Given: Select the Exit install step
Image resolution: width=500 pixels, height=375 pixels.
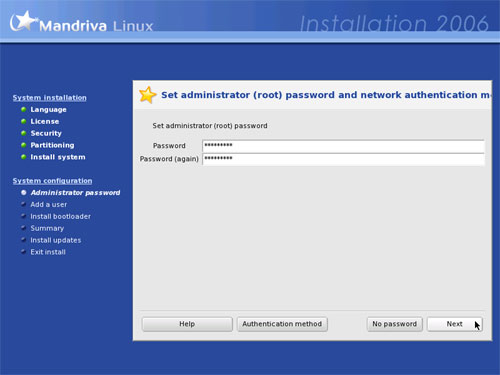Looking at the screenshot, I should [x=48, y=252].
